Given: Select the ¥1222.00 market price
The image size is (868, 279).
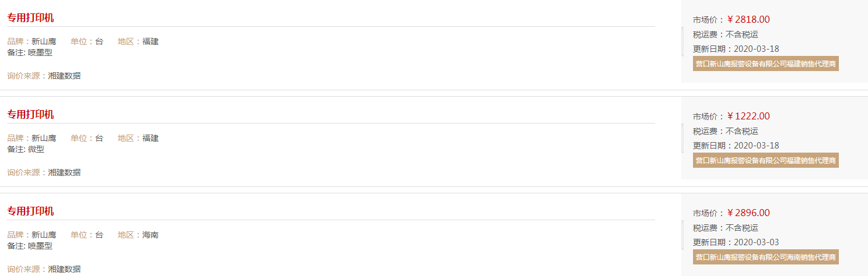Looking at the screenshot, I should pyautogui.click(x=748, y=116).
